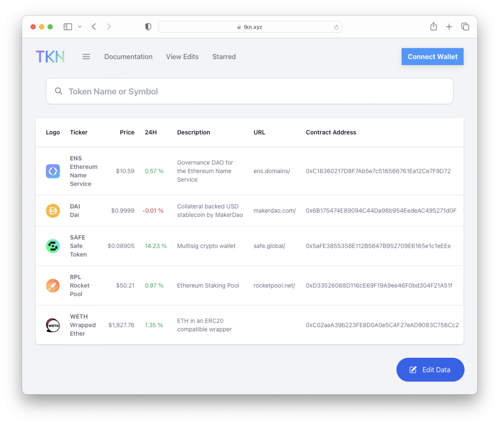Select the RPL price $50.21
This screenshot has width=504, height=422.
tap(125, 285)
